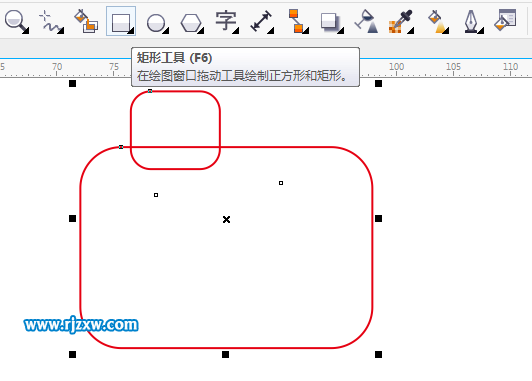Open Zoom tool flyout arrow
Screen dimensions: 532x381
pos(26,31)
